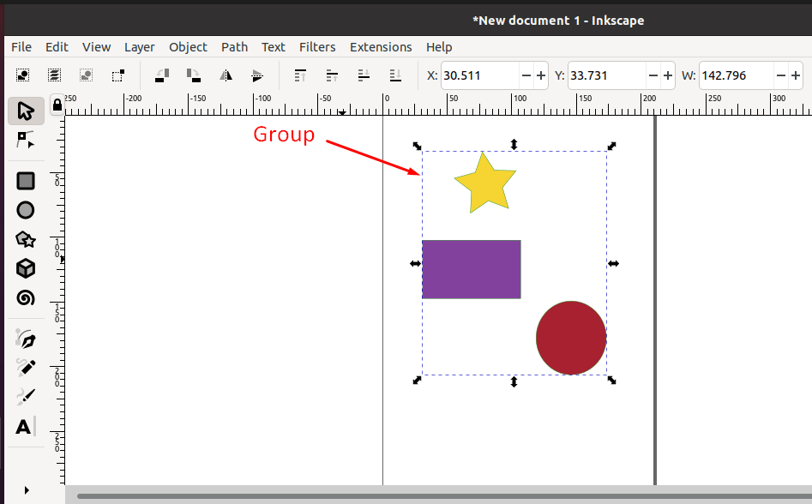Rotate the selection 90 degrees clockwise
Image resolution: width=812 pixels, height=504 pixels.
click(193, 75)
